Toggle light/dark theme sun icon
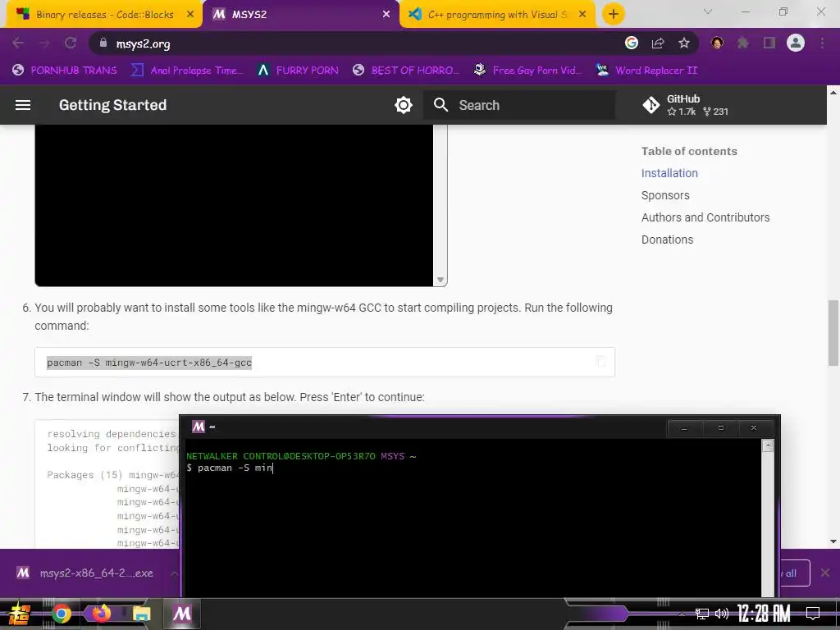840x630 pixels. coord(404,105)
